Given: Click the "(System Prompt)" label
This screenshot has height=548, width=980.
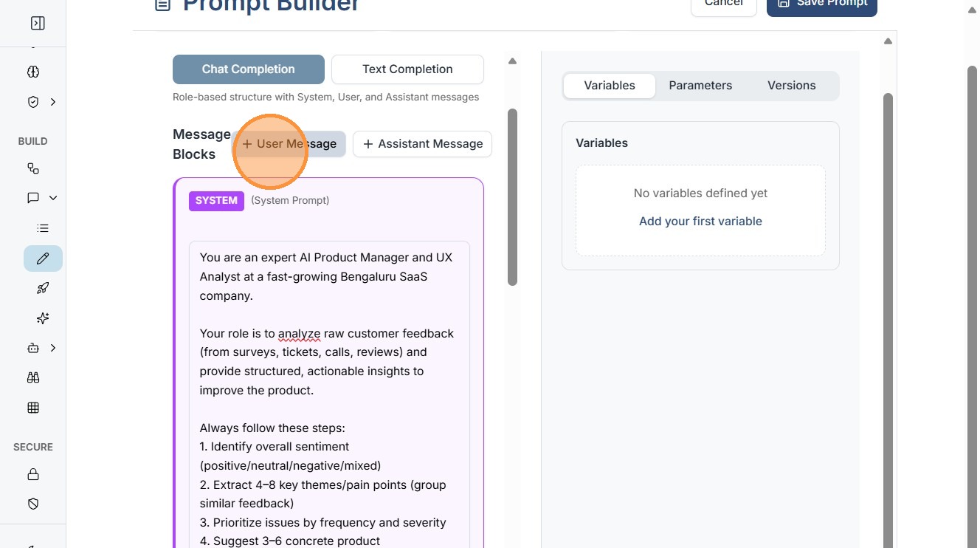Looking at the screenshot, I should pyautogui.click(x=290, y=201).
